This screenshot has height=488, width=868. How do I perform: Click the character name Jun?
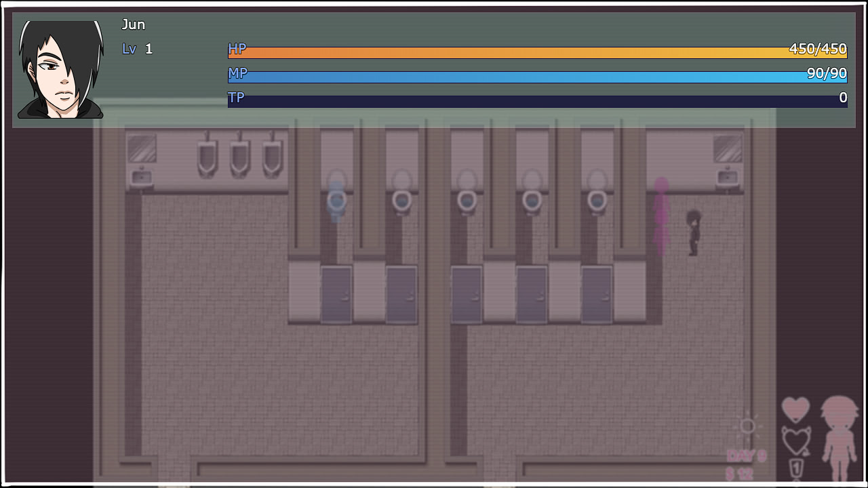[x=134, y=25]
